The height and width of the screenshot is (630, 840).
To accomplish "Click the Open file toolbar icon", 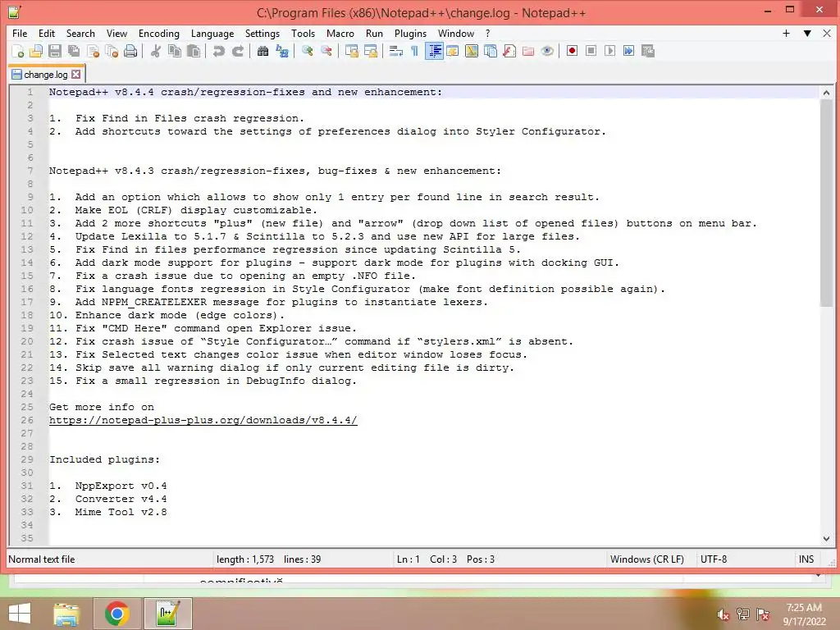I will (x=36, y=51).
